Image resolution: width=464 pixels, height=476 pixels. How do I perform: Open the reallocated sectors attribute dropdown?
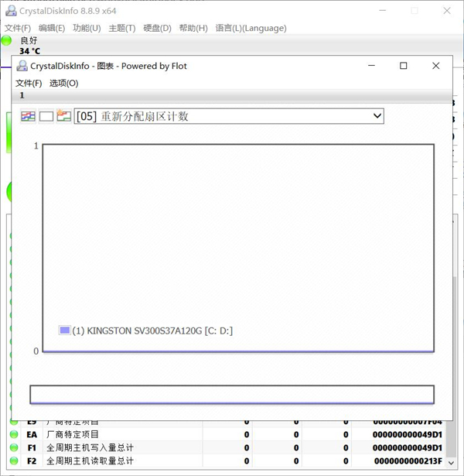pos(229,116)
